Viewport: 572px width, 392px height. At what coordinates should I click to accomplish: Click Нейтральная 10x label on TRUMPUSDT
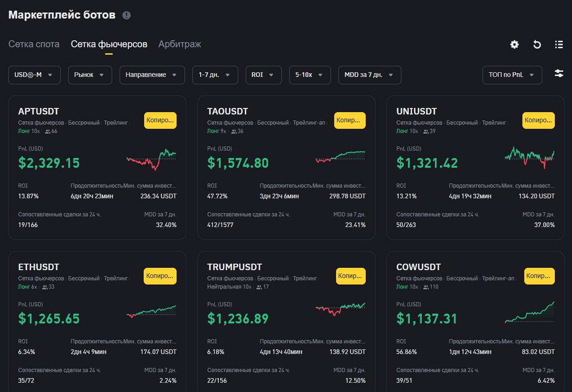coord(229,287)
